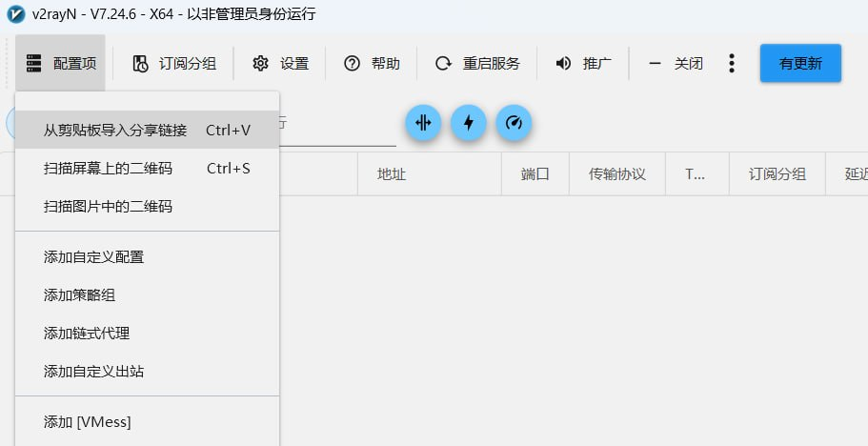
Task: Open the 配置项 menu
Action: click(x=60, y=63)
